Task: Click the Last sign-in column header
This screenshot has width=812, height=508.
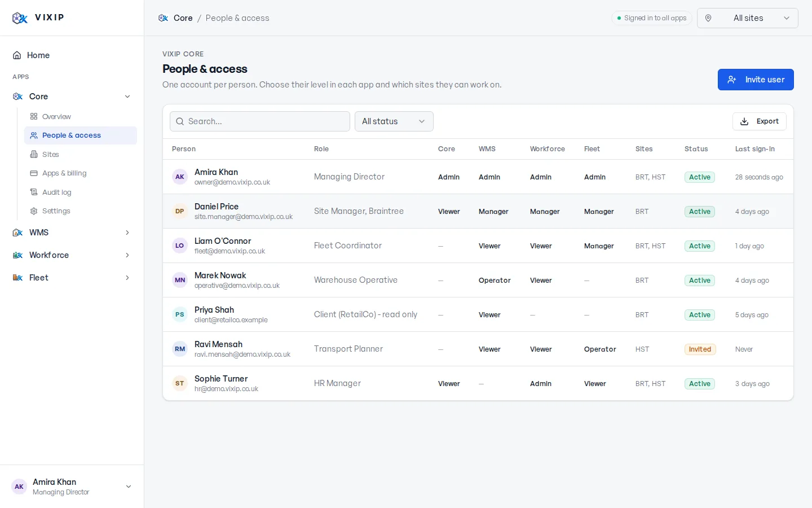Action: pos(755,149)
